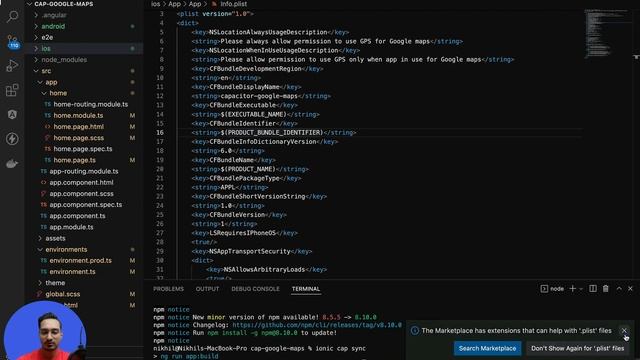Switch to the OUTPUT tab

coord(207,289)
